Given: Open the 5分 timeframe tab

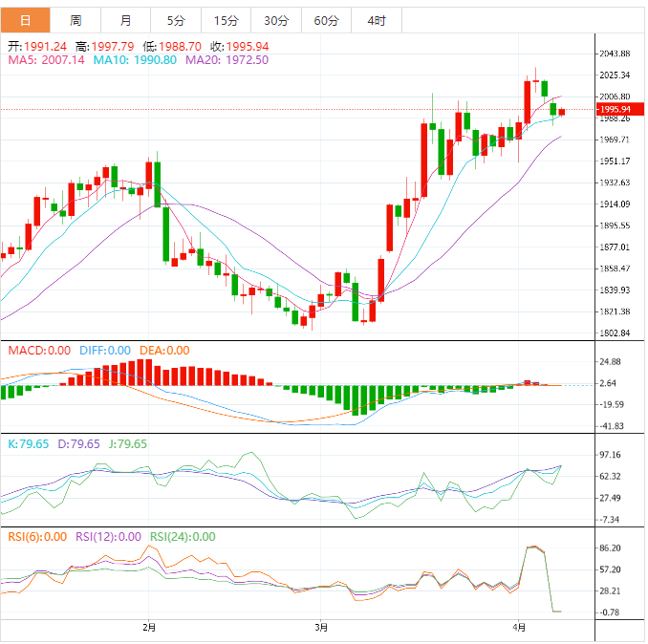Looking at the screenshot, I should pyautogui.click(x=176, y=20).
